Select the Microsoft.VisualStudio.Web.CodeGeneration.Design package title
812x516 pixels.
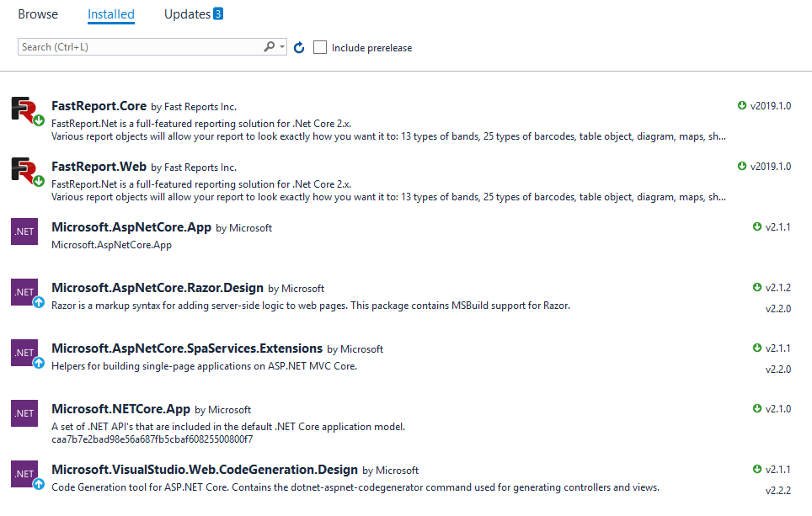(x=205, y=470)
